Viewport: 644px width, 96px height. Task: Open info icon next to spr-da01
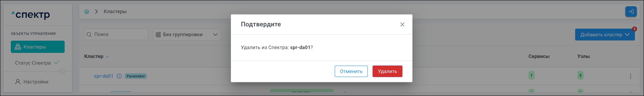click(119, 76)
